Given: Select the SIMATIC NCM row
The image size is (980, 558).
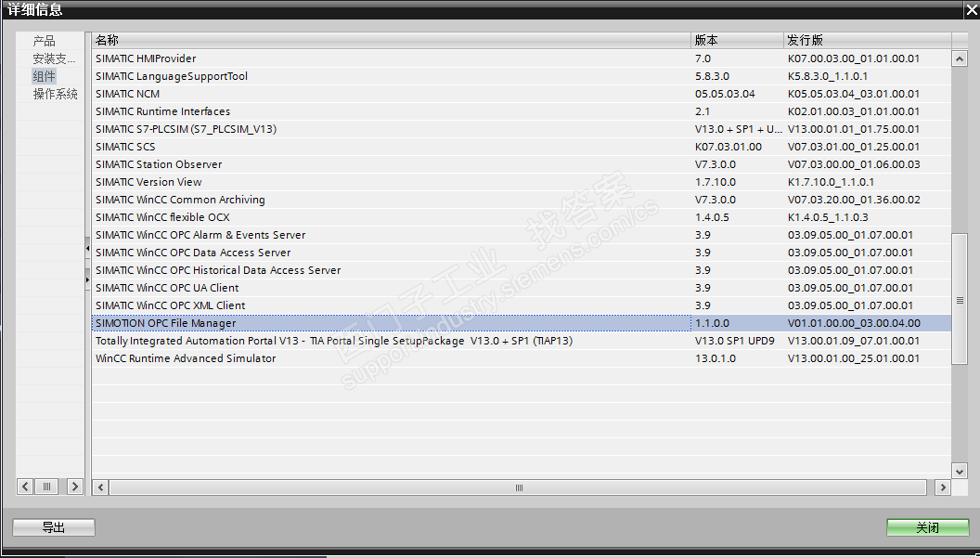Looking at the screenshot, I should 522,93.
